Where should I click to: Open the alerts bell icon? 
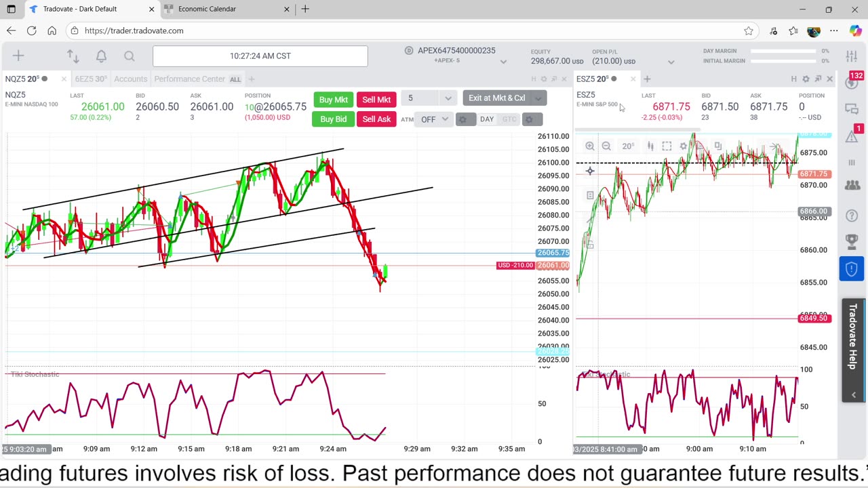tap(101, 56)
